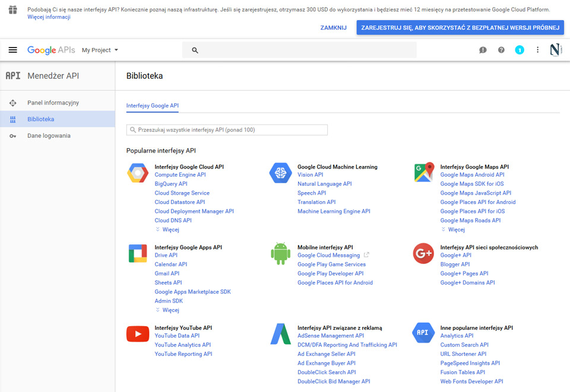Expand Więcej under Google Cloud API
570x392 pixels.
coord(167,230)
